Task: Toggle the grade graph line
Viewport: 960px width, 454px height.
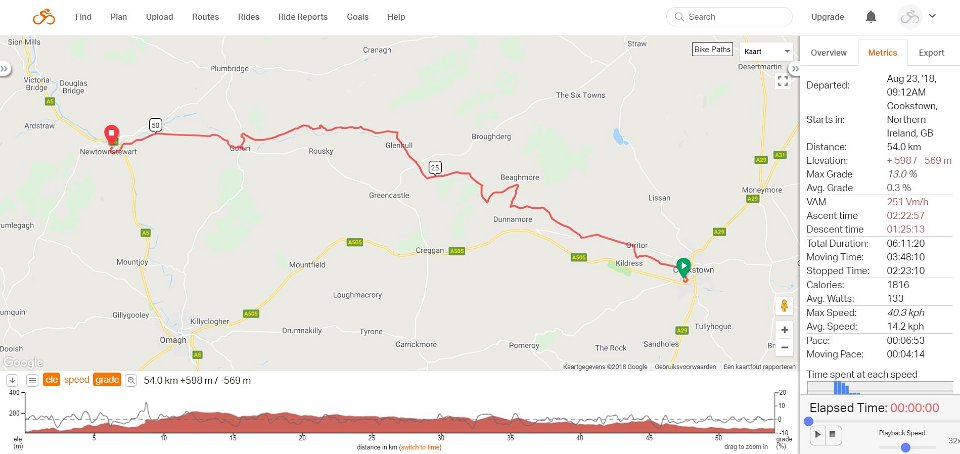Action: point(107,380)
